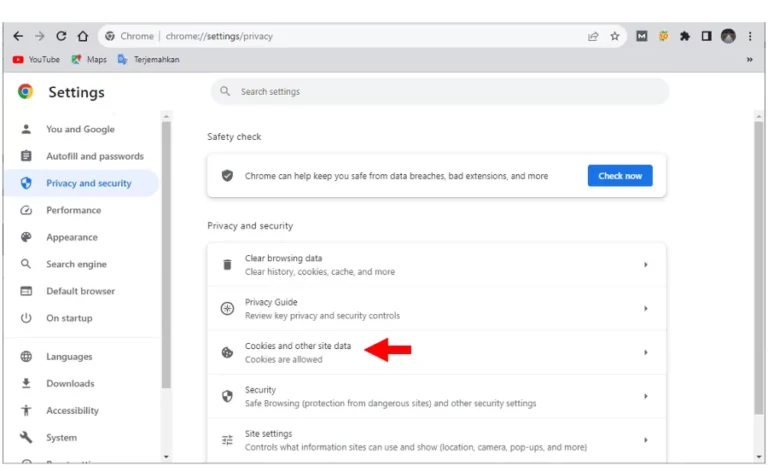Open You and Google section
This screenshot has width=768, height=471.
(x=82, y=129)
